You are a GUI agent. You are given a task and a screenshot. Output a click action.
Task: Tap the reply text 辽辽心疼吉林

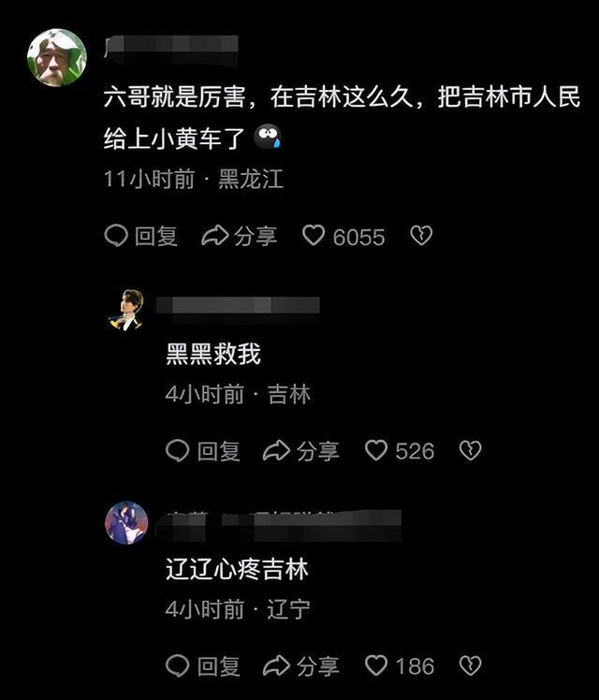[x=237, y=569]
